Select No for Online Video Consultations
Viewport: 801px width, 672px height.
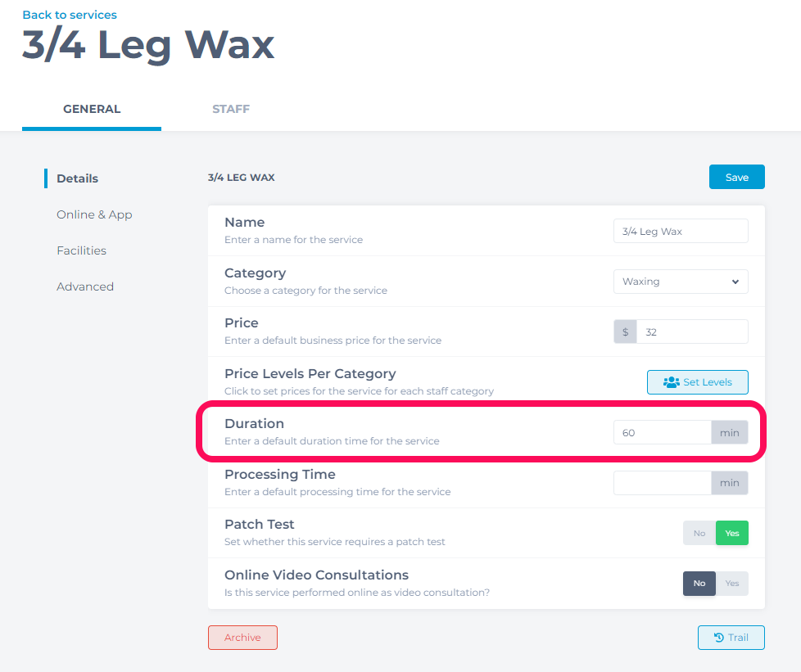point(699,583)
